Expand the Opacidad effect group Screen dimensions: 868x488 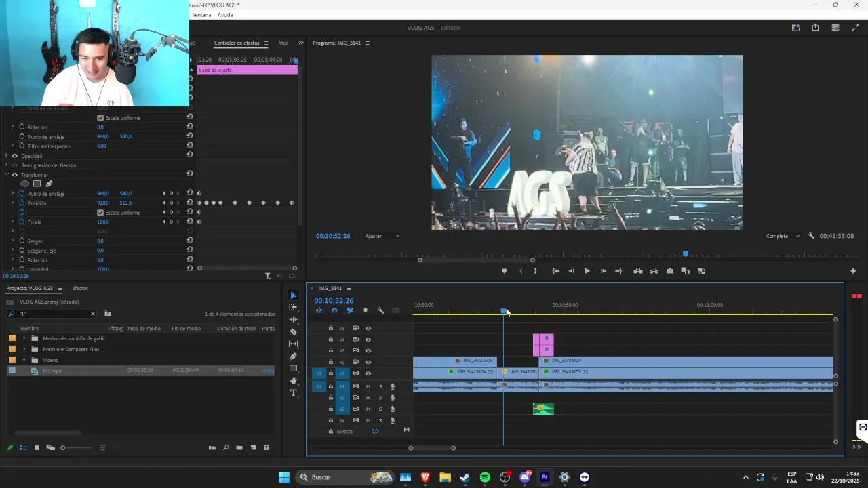click(x=7, y=156)
